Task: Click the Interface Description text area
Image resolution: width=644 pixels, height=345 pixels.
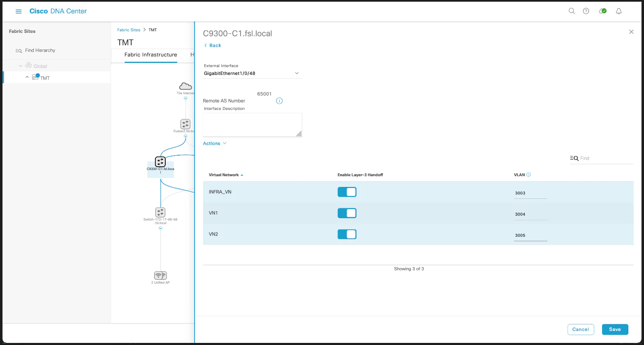Action: (253, 125)
